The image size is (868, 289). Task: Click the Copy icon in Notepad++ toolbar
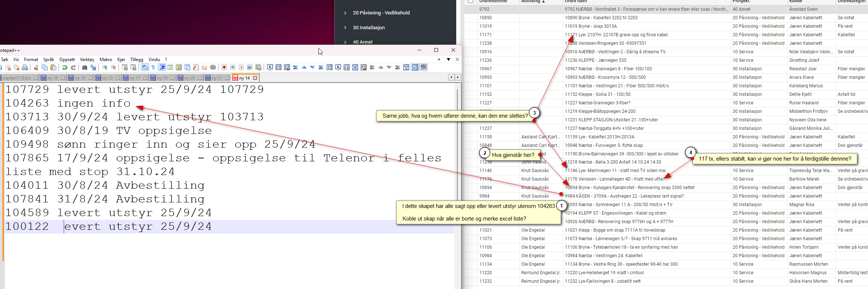tap(45, 67)
